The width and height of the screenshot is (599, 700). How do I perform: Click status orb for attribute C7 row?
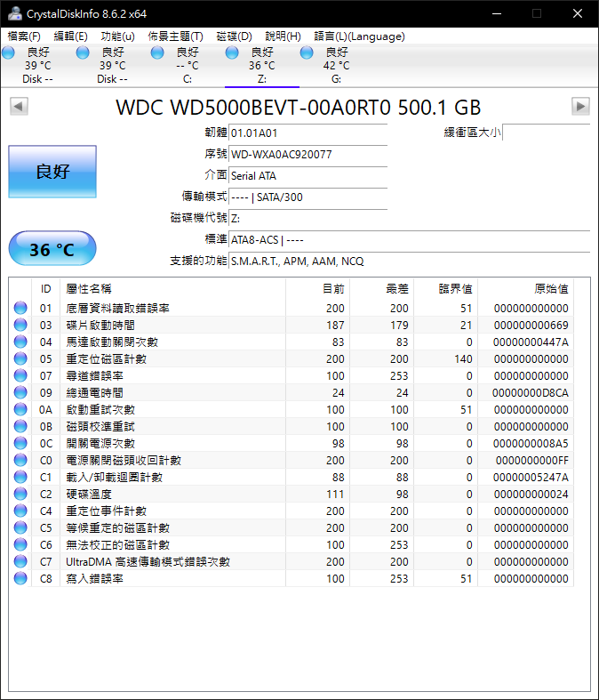(20, 561)
